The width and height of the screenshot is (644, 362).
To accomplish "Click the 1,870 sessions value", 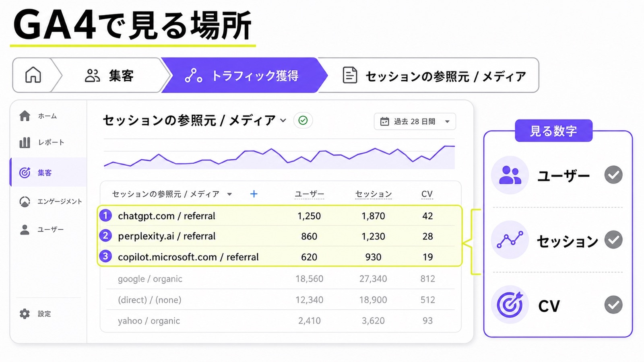I will [x=373, y=216].
